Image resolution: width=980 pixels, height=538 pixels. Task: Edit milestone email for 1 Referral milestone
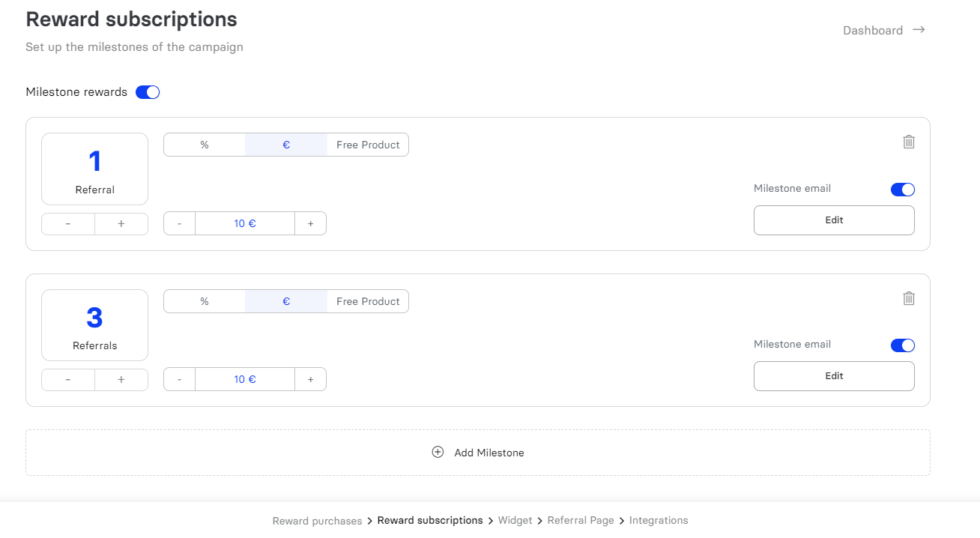(x=834, y=220)
